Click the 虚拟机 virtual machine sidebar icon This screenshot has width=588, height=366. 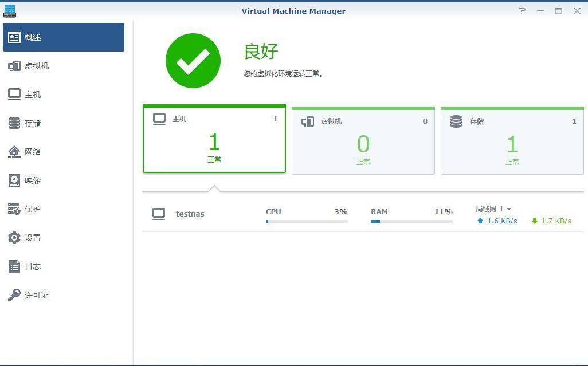pyautogui.click(x=14, y=66)
